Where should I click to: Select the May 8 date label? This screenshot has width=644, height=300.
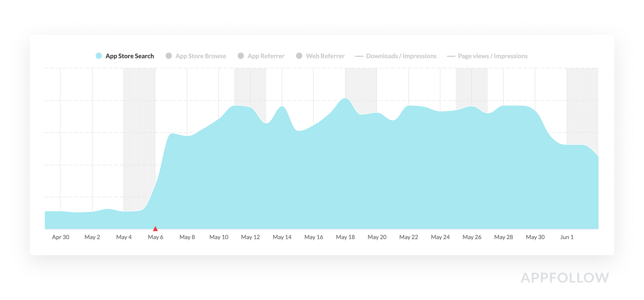tap(187, 237)
